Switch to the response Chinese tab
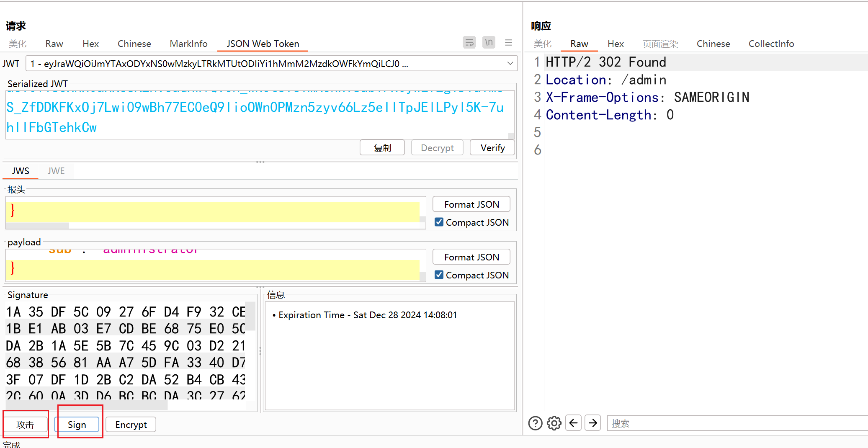This screenshot has width=868, height=448. pos(713,44)
